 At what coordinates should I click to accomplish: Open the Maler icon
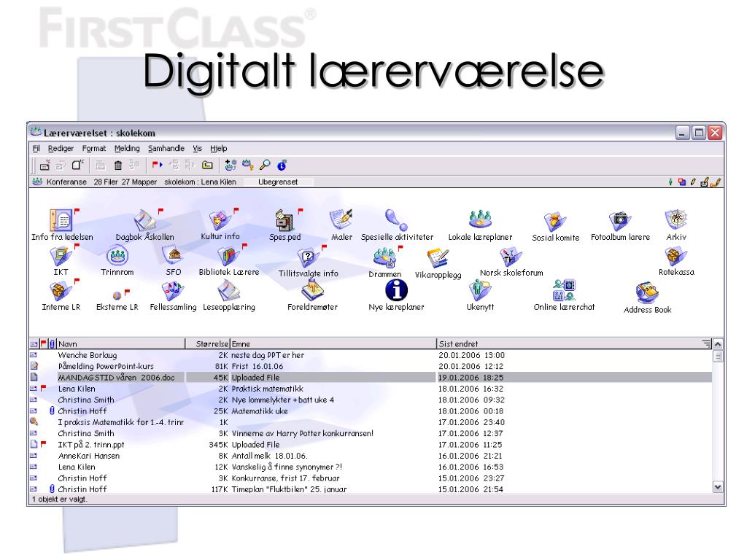(341, 220)
